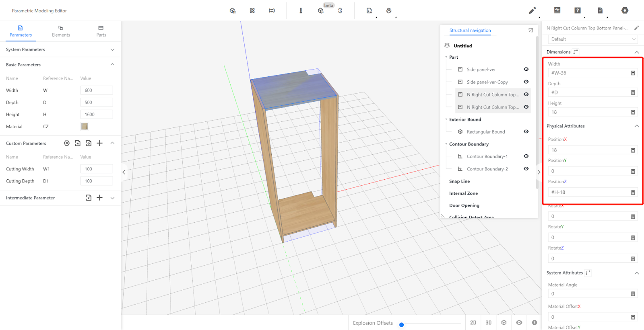The image size is (644, 330).
Task: Click the pencil edit icon in top toolbar
Action: (532, 10)
